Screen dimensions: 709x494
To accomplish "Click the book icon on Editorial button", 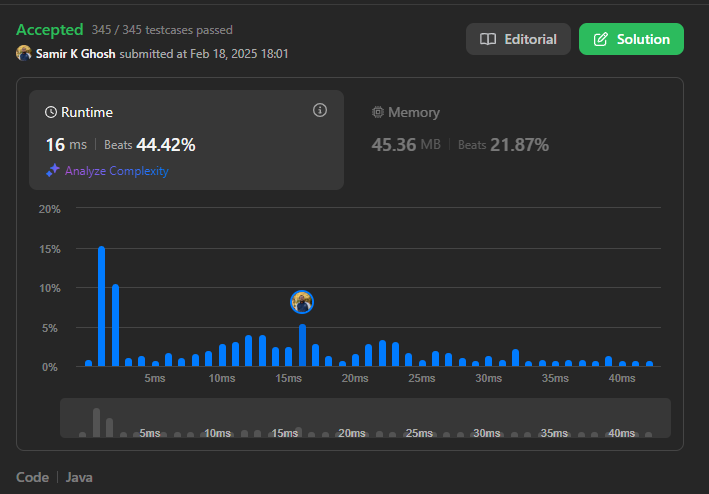I will coord(488,39).
